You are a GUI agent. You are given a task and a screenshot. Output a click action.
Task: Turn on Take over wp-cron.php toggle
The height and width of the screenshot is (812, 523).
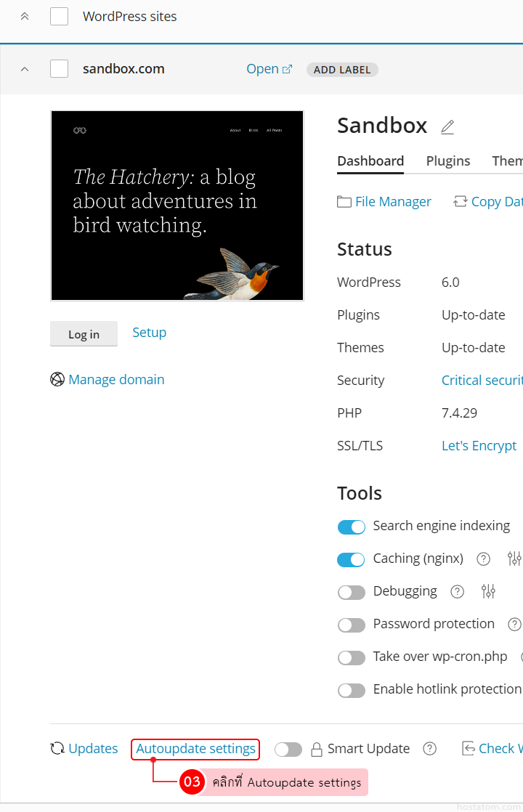pos(352,657)
